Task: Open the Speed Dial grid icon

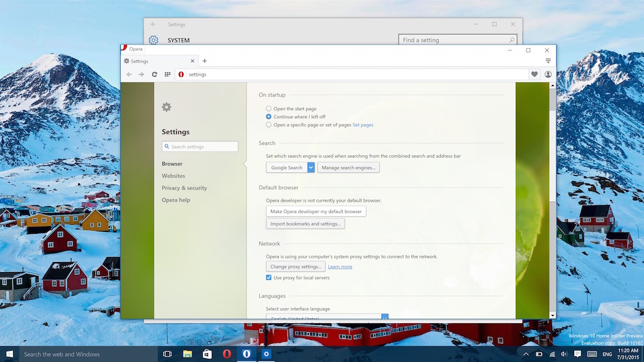Action: coord(167,74)
